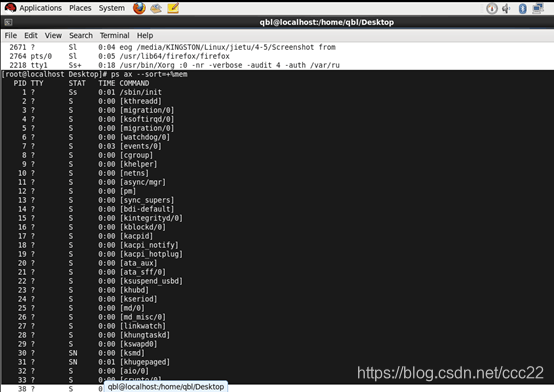Open the Terminal menu in menubar
Viewport: 554px width, 392px height.
click(114, 35)
